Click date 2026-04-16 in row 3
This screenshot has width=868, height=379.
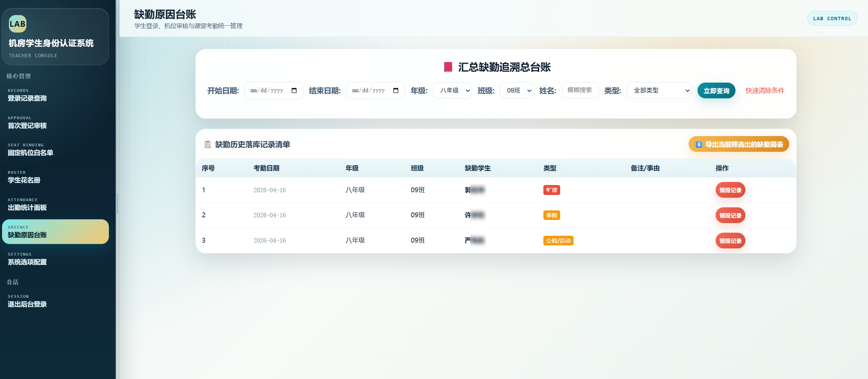pyautogui.click(x=269, y=241)
